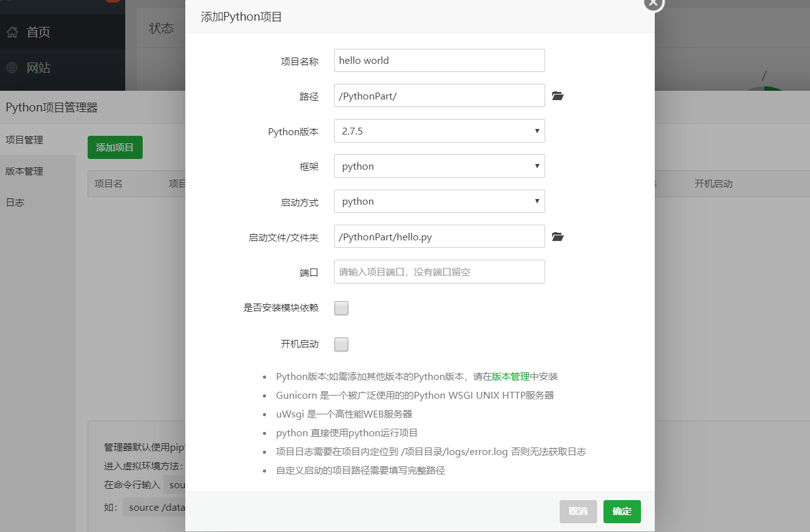Open the 启动方式 dropdown

pyautogui.click(x=439, y=201)
